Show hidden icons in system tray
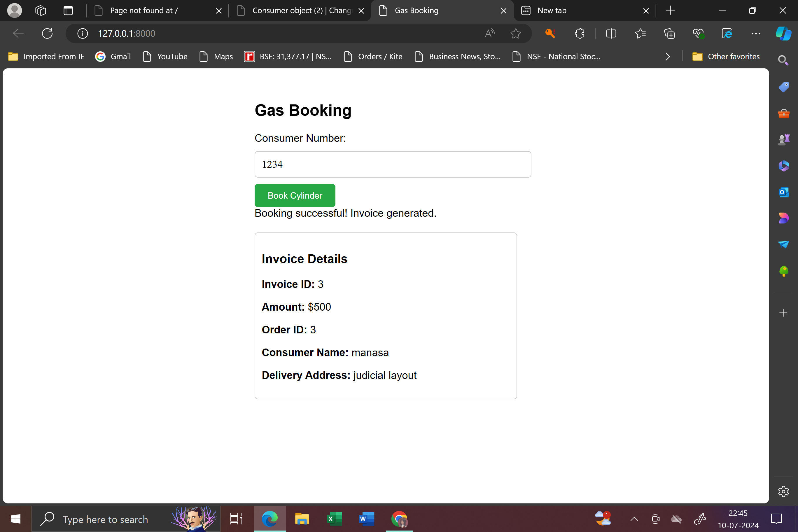 pos(634,519)
